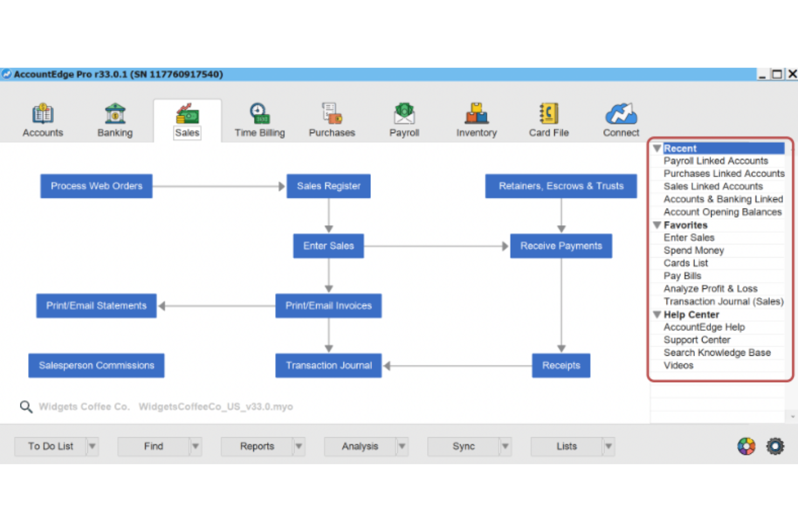Click the Widgets Coffee Co. company name
Screen dimensions: 798x532
(84, 406)
